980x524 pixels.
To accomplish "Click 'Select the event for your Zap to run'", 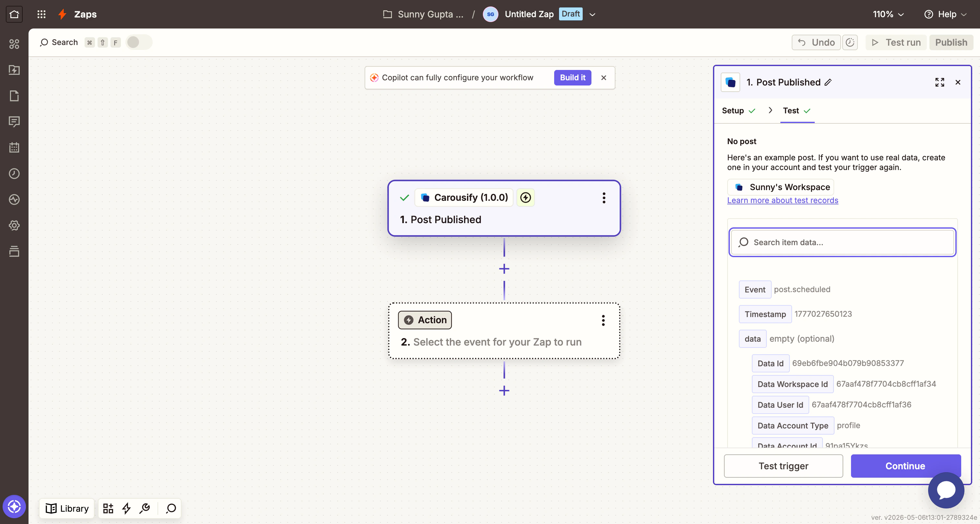I will click(497, 342).
